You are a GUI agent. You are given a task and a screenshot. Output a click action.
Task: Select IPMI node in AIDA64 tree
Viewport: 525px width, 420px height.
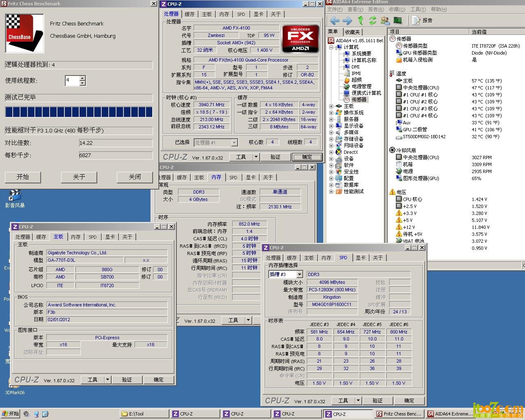tap(356, 73)
